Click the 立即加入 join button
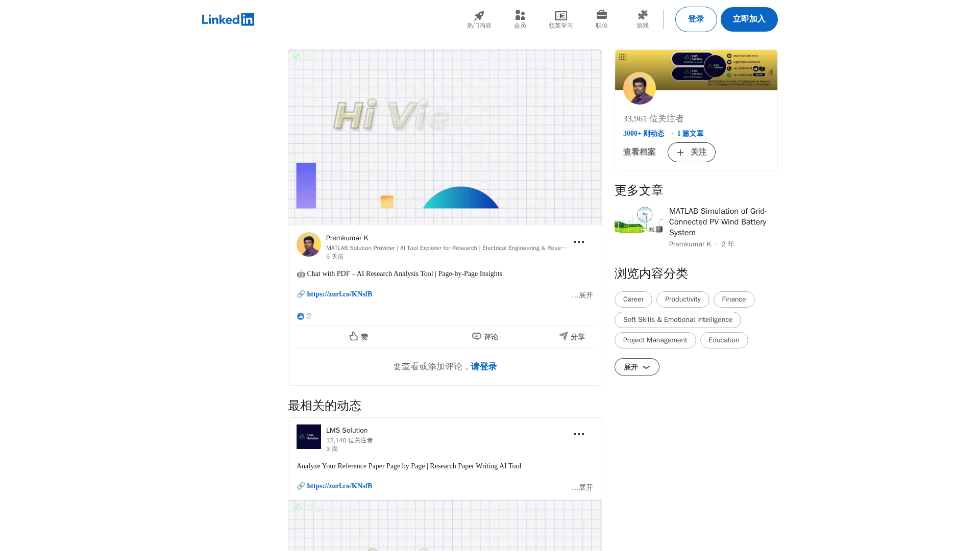This screenshot has height=551, width=980. click(749, 19)
